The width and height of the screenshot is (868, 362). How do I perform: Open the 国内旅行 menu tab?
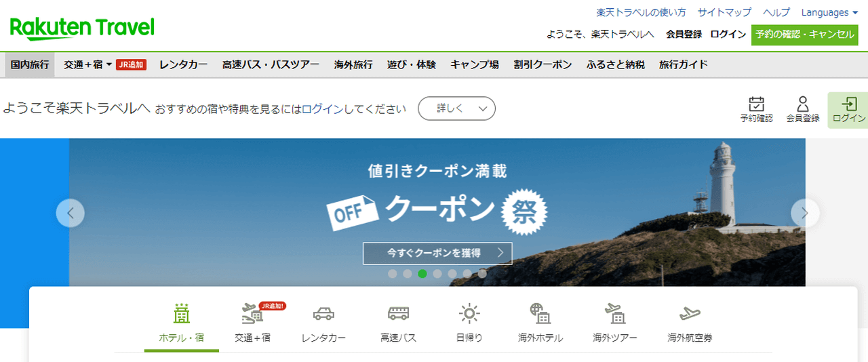coord(30,65)
